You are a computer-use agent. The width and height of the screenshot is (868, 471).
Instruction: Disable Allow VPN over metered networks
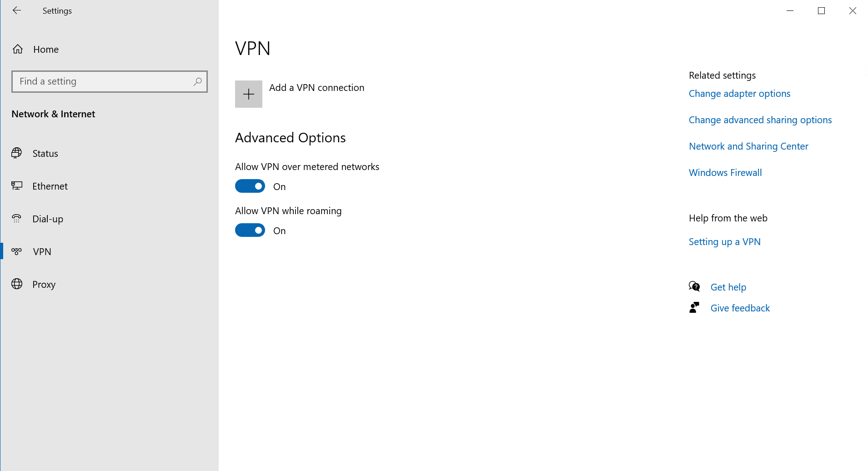250,186
